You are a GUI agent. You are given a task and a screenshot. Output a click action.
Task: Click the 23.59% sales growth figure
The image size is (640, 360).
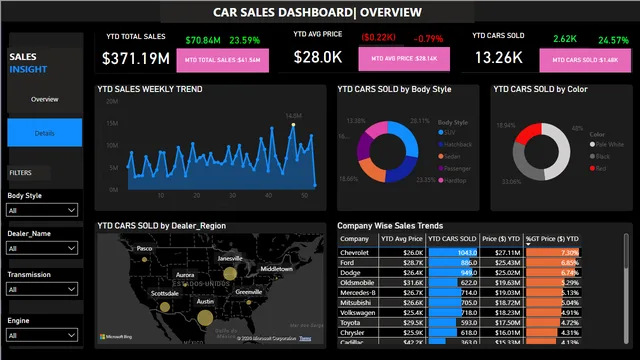tap(244, 40)
